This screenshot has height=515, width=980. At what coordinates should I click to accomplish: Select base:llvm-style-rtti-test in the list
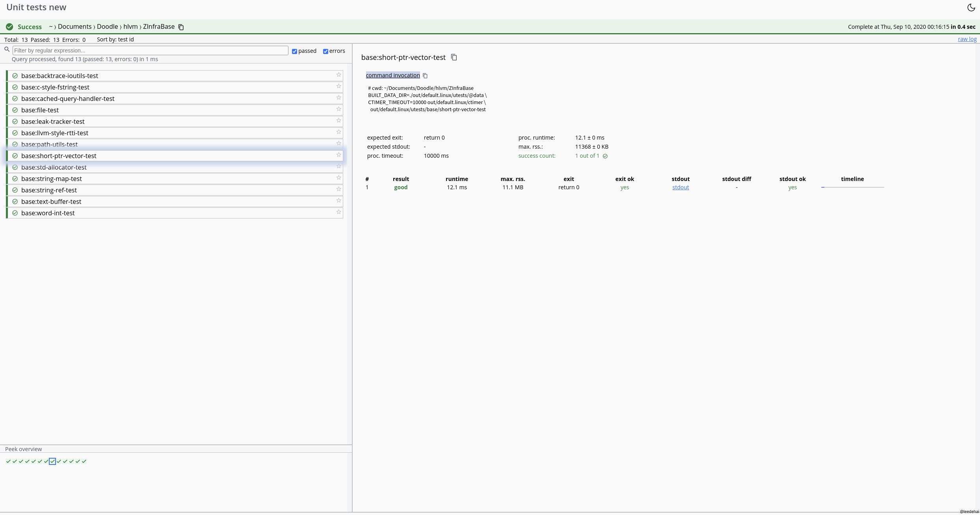click(175, 133)
